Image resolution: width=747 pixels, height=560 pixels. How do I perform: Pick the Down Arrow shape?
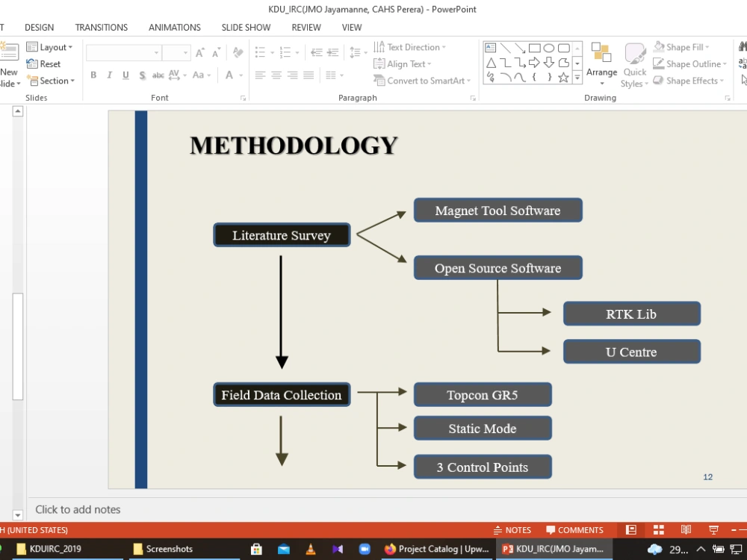[549, 63]
